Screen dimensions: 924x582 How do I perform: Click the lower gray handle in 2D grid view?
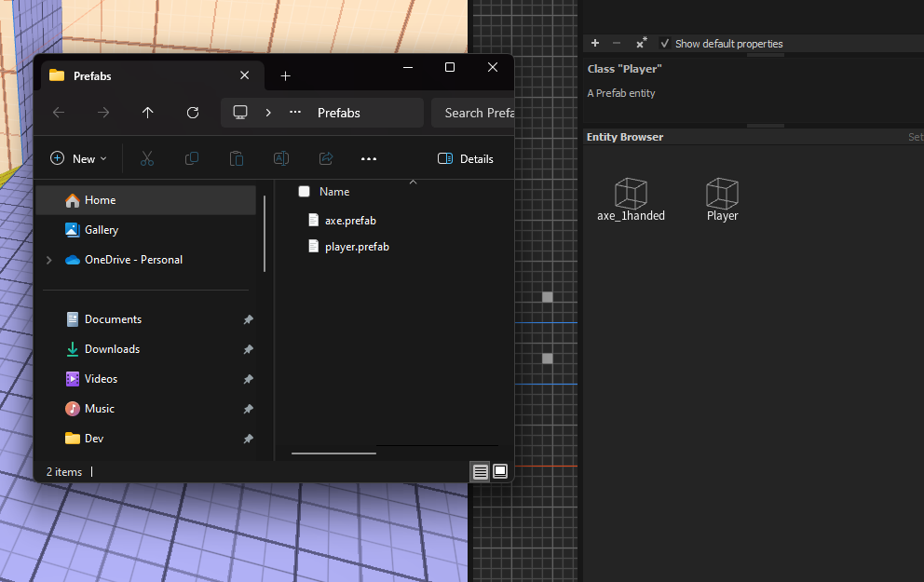pos(548,359)
